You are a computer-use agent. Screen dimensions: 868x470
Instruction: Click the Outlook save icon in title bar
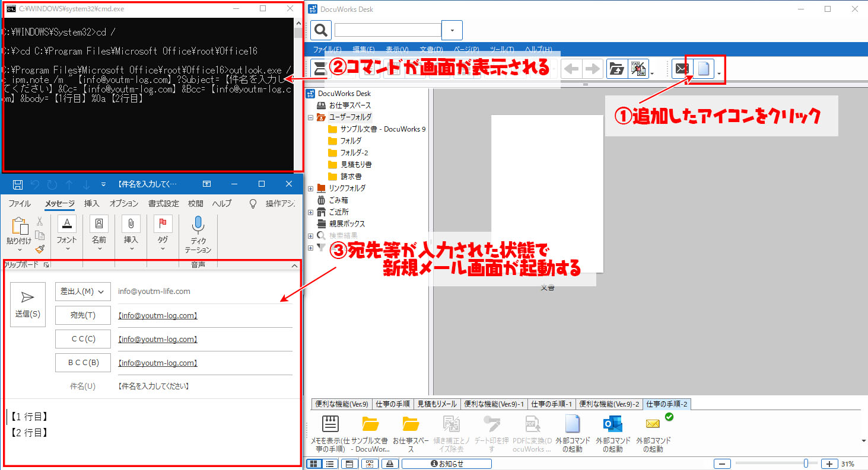coord(18,184)
